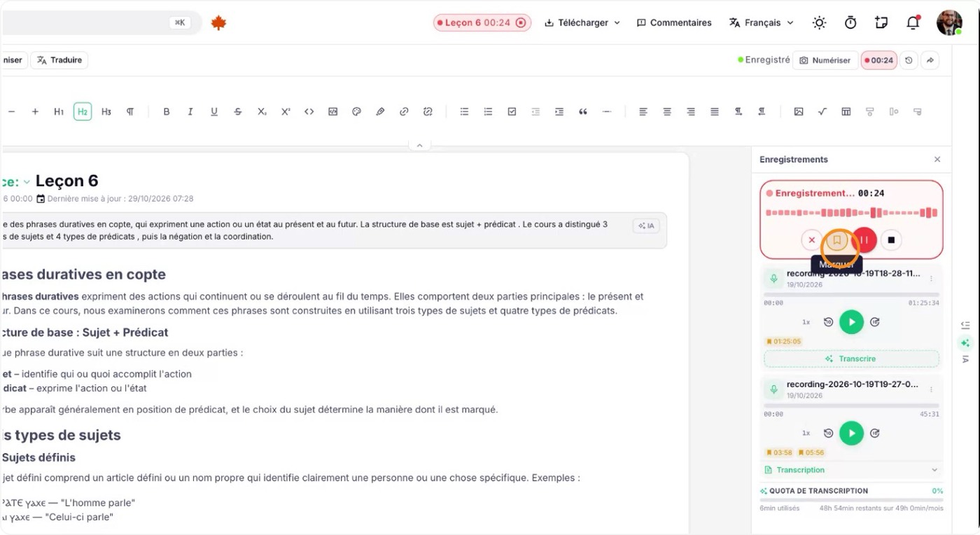980x535 pixels.
Task: Click the Traduire button
Action: [x=59, y=60]
